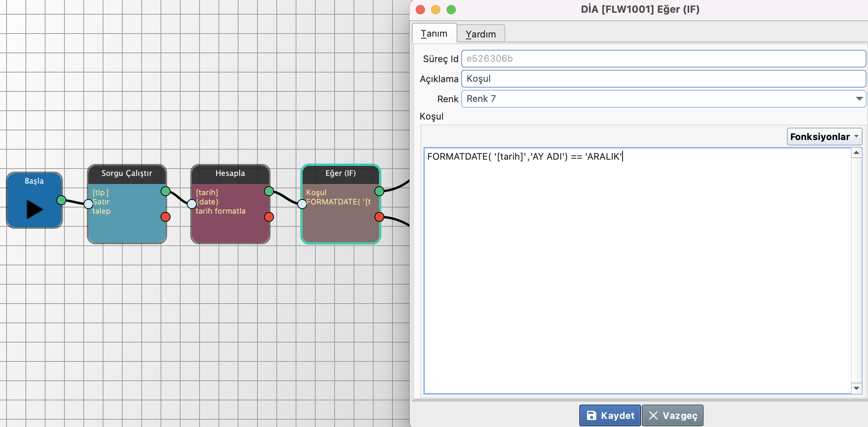Click the scrollbar down arrow in Koşul editor
This screenshot has width=868, height=427.
(856, 388)
